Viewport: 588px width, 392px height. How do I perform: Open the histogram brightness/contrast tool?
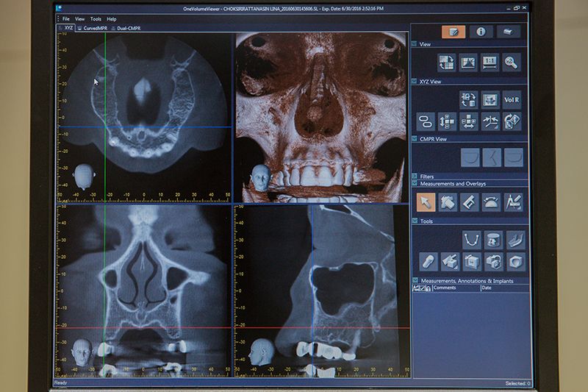(x=468, y=63)
